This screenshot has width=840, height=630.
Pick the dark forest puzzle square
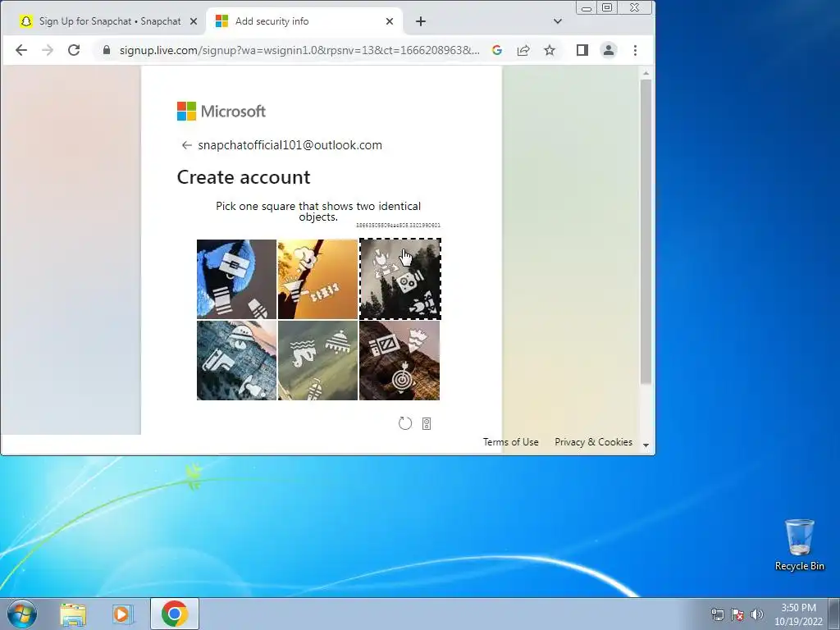[x=399, y=279]
